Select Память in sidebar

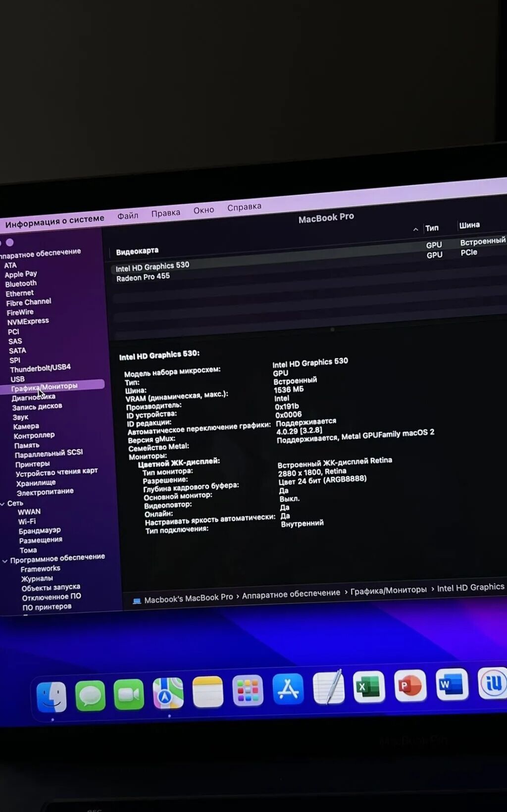click(x=27, y=446)
